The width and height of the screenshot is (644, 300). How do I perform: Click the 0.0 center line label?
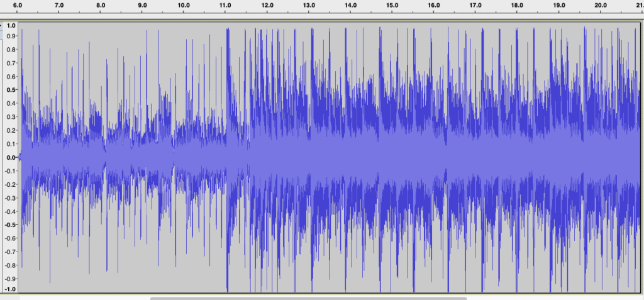(11, 157)
